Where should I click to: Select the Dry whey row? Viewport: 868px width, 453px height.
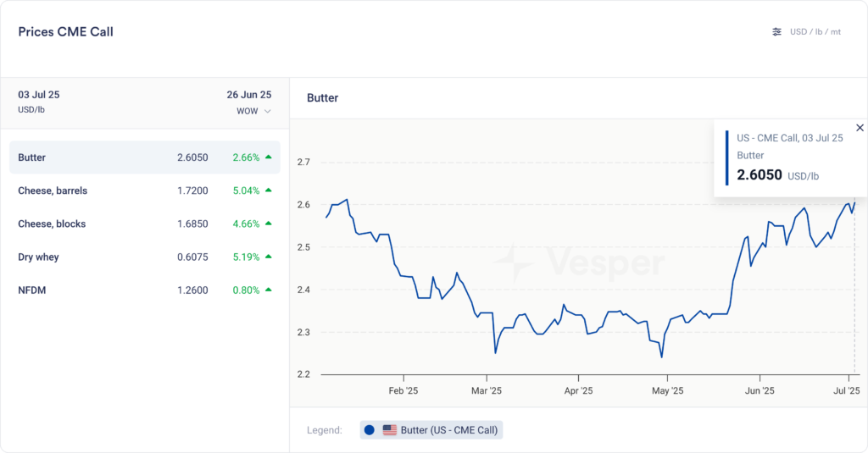(x=144, y=257)
